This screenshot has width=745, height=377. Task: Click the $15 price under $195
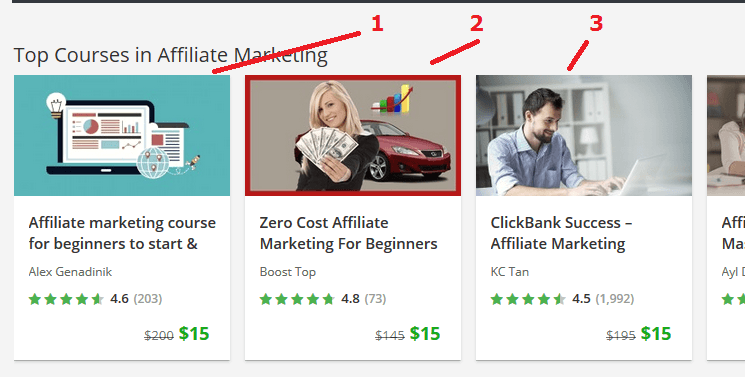[x=656, y=334]
